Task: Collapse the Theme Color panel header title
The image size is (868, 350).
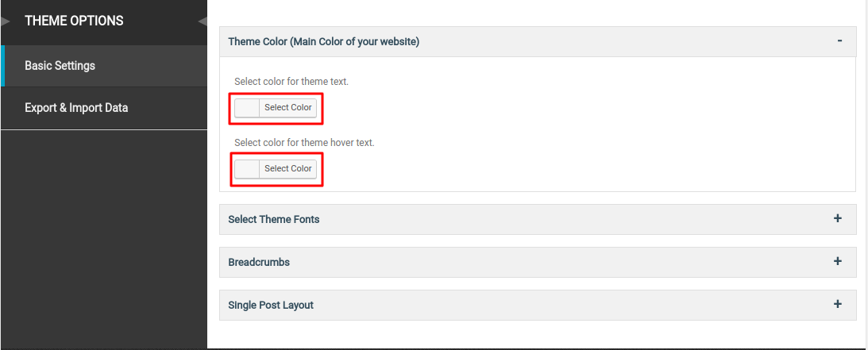Action: (324, 41)
